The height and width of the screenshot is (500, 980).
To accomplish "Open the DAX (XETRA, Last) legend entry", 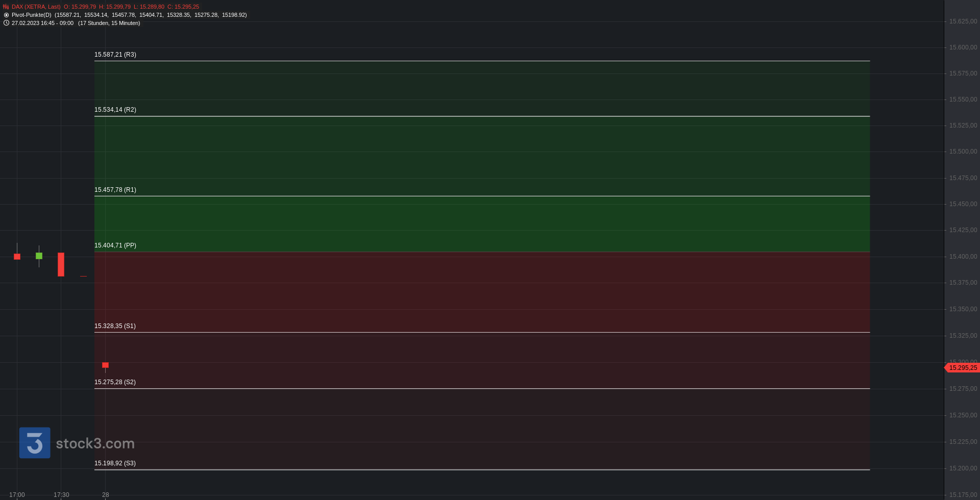I will (x=36, y=7).
